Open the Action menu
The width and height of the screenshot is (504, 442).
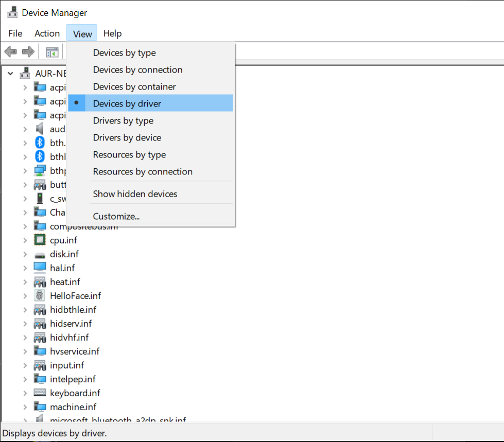47,33
